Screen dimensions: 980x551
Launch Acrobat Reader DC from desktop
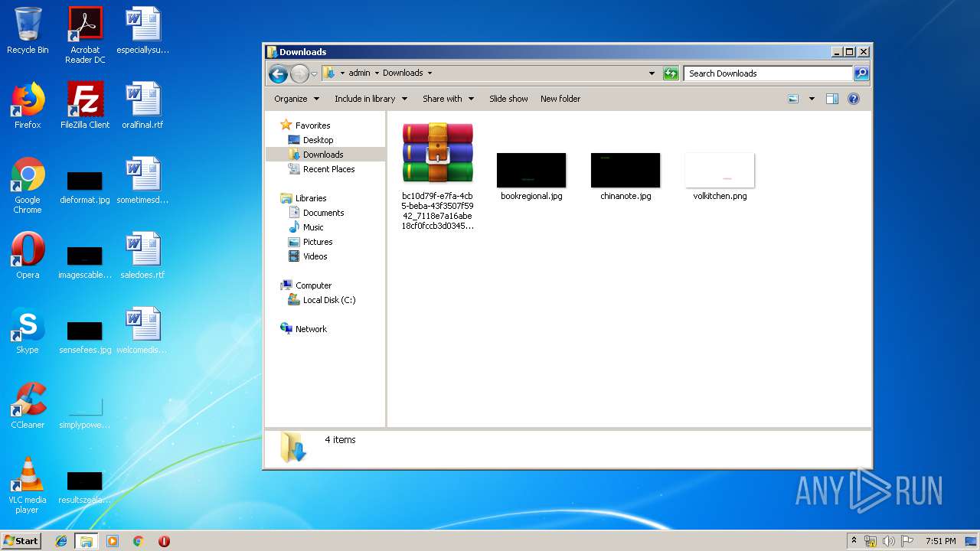85,35
